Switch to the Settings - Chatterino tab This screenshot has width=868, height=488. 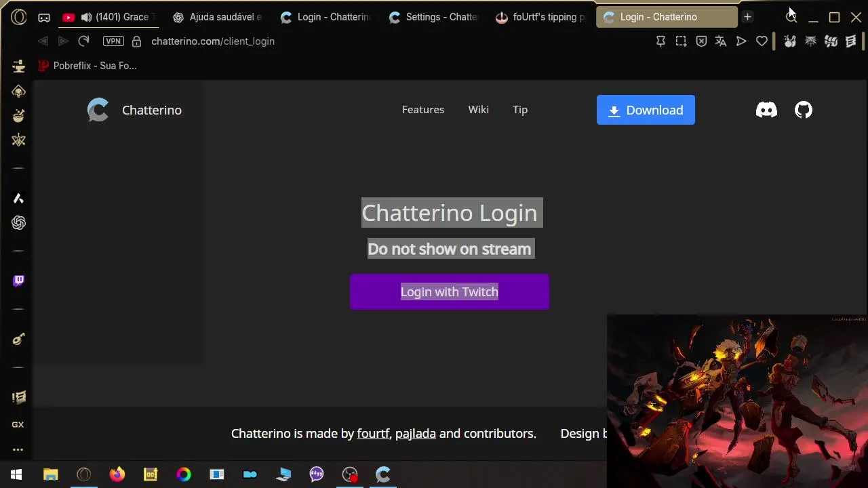point(434,17)
